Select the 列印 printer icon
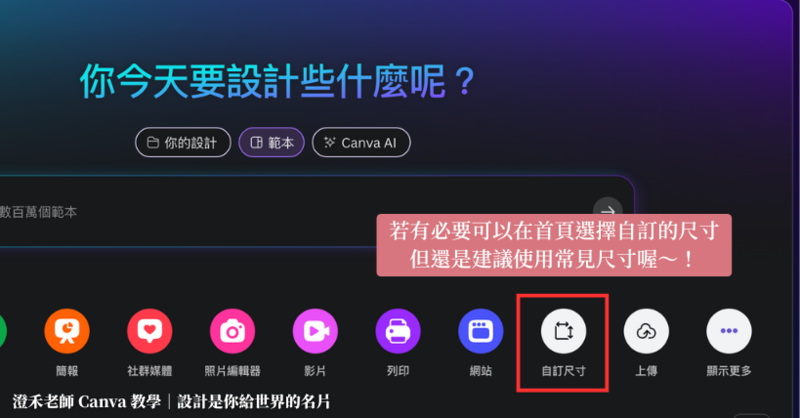Image resolution: width=800 pixels, height=418 pixels. tap(398, 331)
